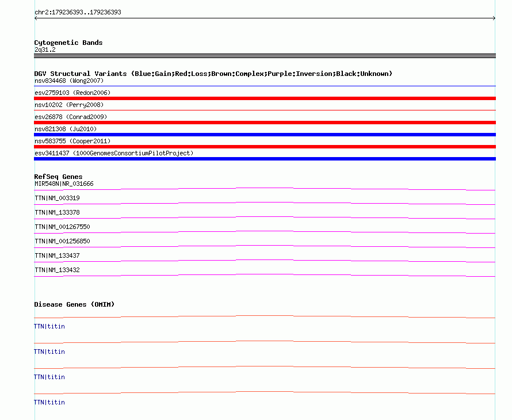This screenshot has width=512, height=420.
Task: Click MIR548N|NR_031666 gene label
Action: point(64,184)
